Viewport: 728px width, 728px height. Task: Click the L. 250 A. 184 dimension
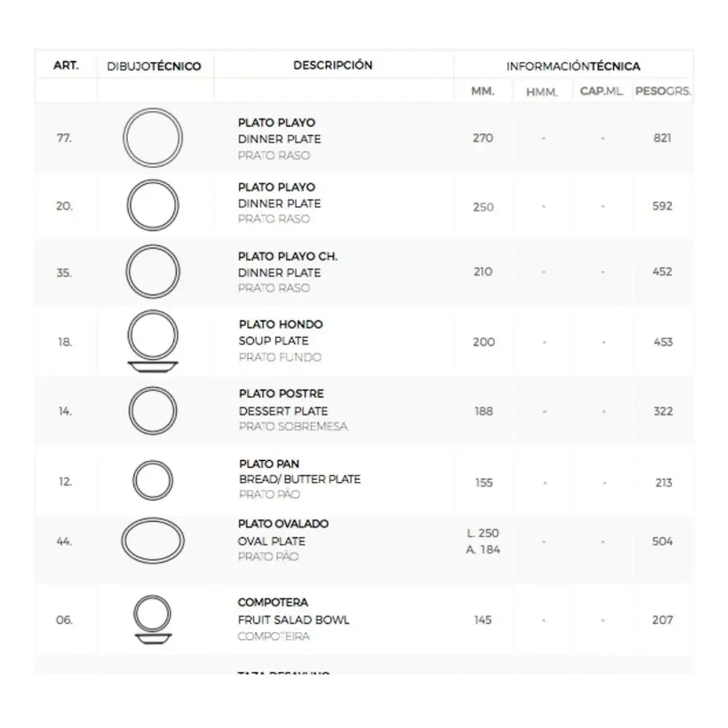coord(483,542)
